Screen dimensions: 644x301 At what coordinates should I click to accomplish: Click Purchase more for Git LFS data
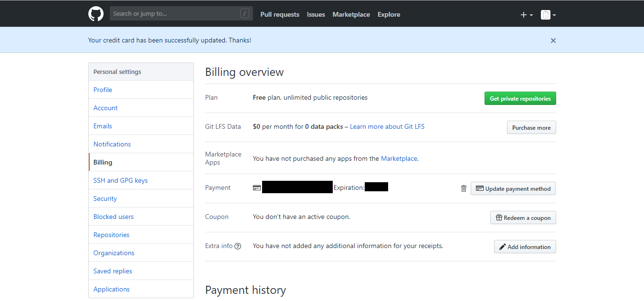click(x=531, y=127)
